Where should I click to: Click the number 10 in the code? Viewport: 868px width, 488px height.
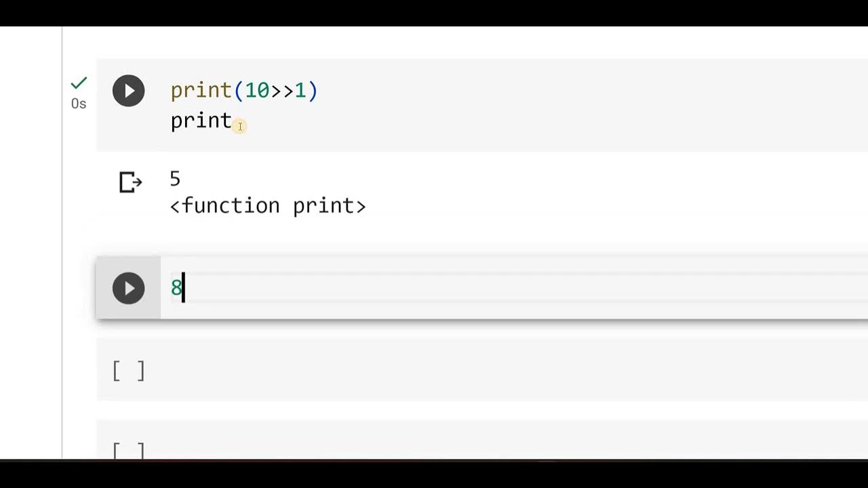tap(257, 91)
